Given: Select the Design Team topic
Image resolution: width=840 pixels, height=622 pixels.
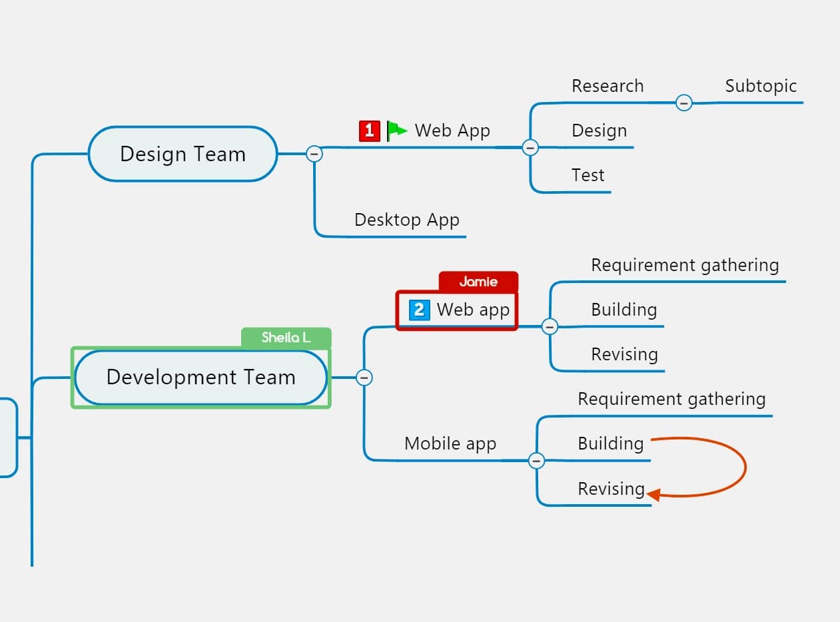Looking at the screenshot, I should (183, 154).
